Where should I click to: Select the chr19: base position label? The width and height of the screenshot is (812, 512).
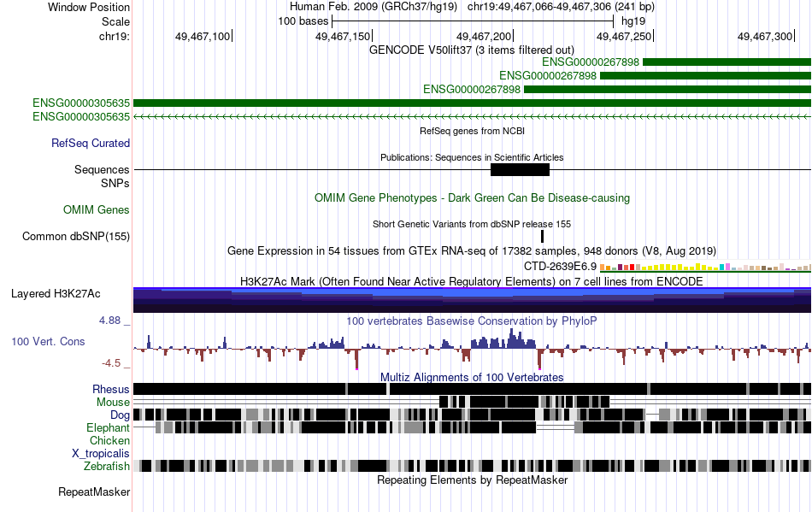115,36
